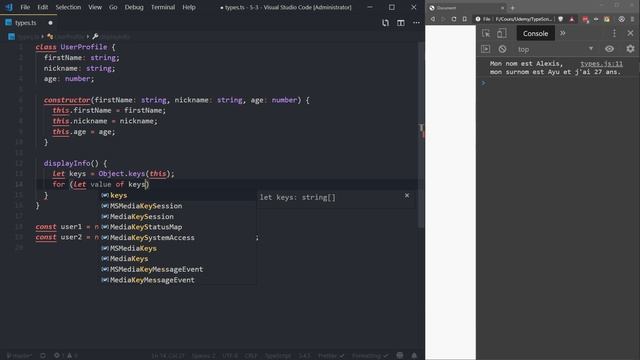Click the Brave shield icon

click(x=561, y=19)
